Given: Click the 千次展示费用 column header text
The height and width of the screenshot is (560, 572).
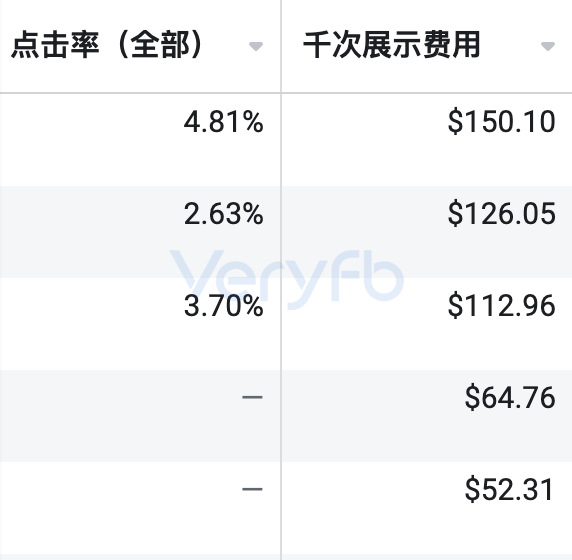Looking at the screenshot, I should (391, 45).
